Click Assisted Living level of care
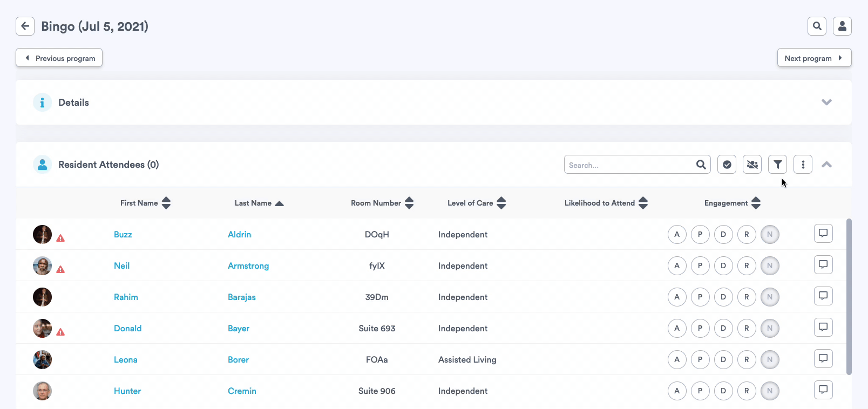Viewport: 868px width, 409px height. point(467,359)
